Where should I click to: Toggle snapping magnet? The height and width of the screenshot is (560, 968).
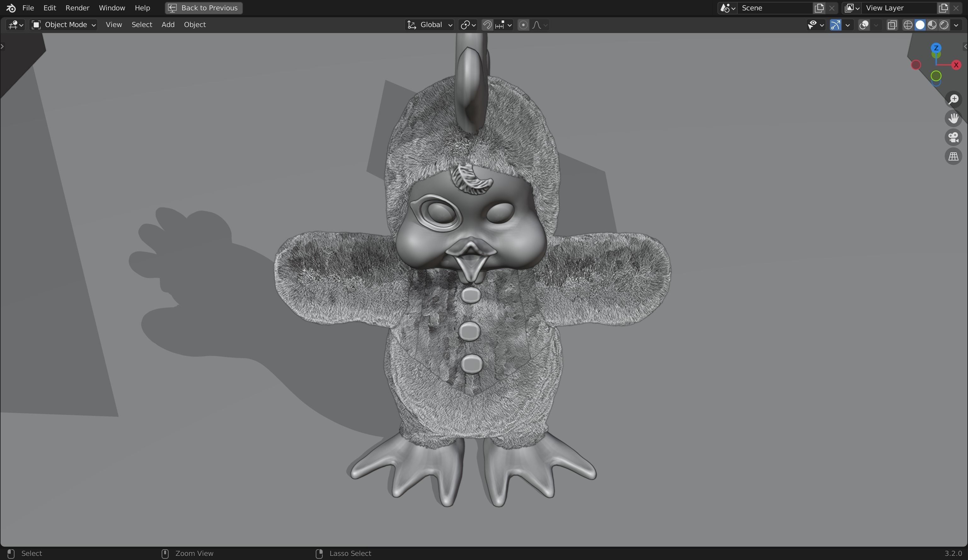coord(487,25)
